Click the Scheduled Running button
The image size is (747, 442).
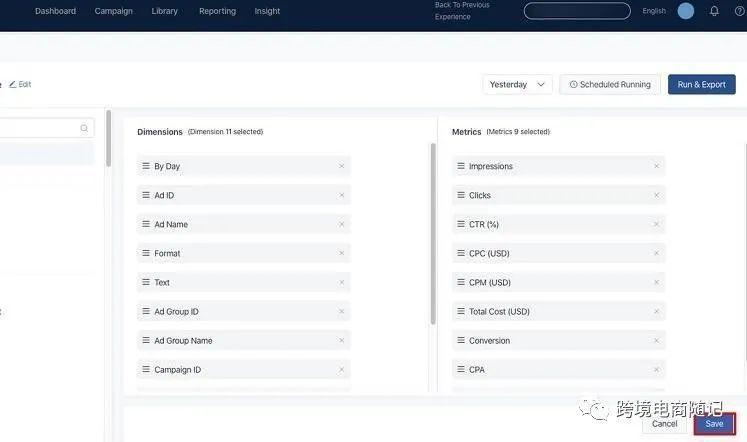pyautogui.click(x=610, y=85)
